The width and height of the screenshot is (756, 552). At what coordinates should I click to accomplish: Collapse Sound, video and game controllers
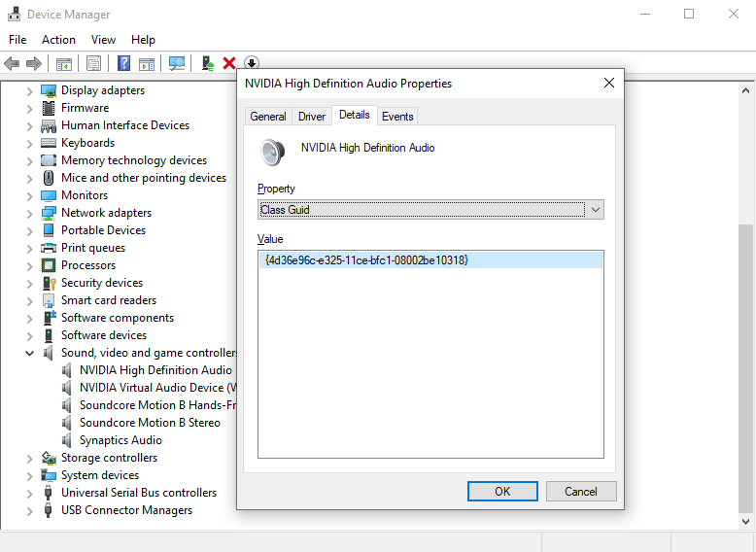tap(29, 354)
